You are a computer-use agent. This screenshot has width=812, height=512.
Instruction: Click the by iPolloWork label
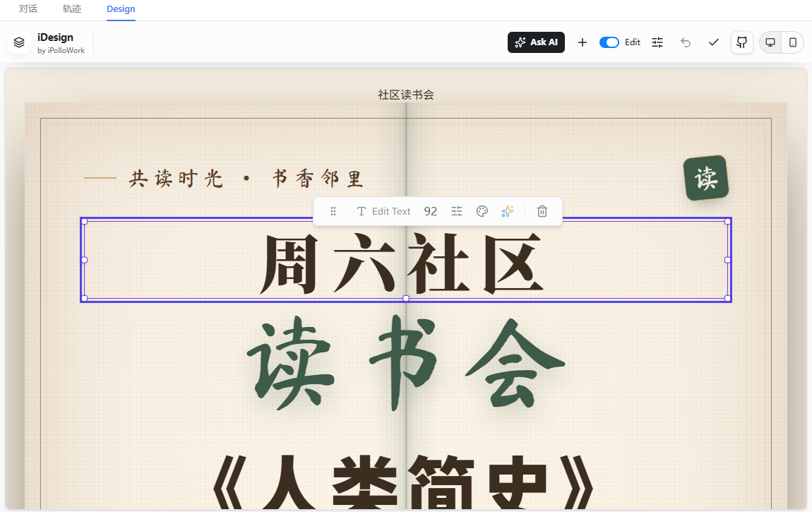(x=61, y=50)
